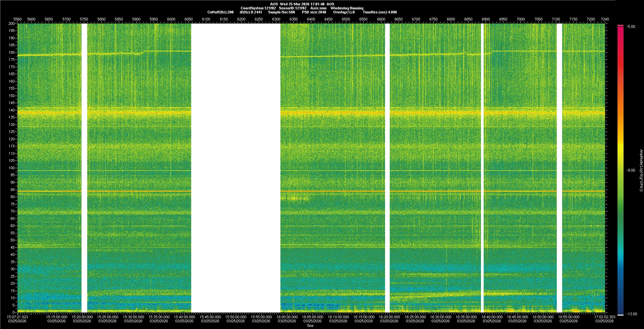Click the "Time" x-axis title
Screen dimensions: 644x329
(x=310, y=326)
